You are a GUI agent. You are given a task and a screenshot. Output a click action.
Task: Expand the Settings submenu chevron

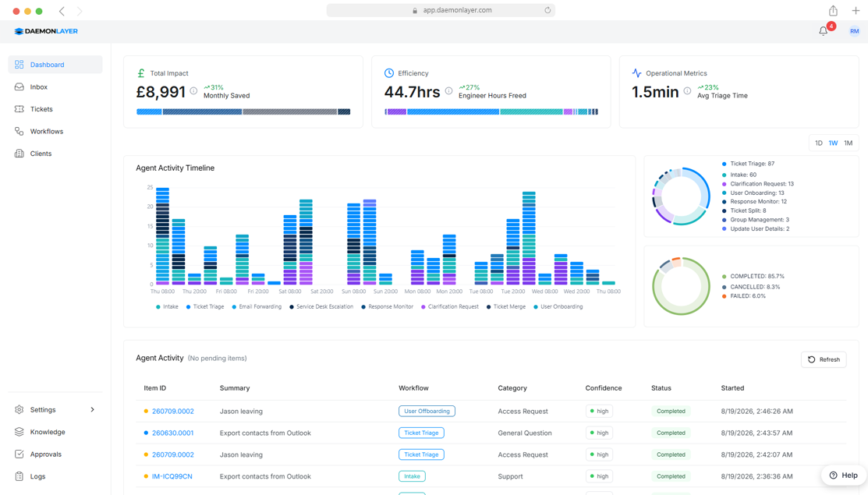tap(93, 409)
